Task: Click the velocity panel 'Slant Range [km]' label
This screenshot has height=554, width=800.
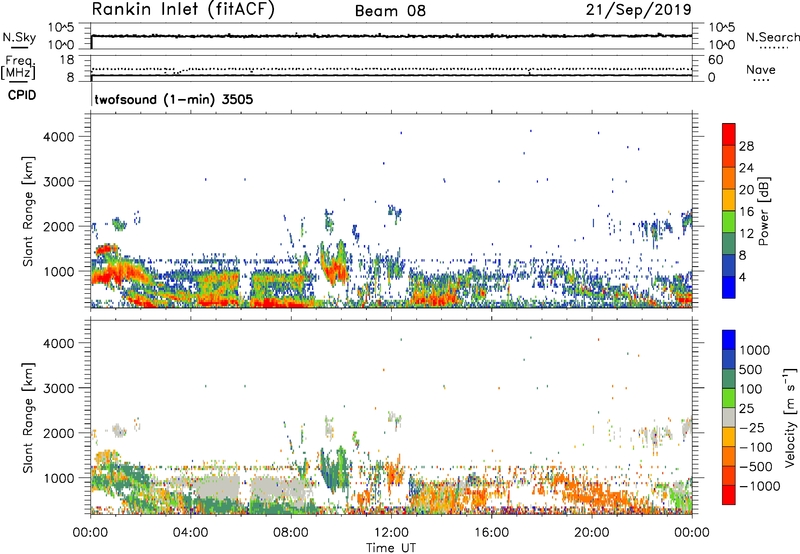Action: coord(28,417)
